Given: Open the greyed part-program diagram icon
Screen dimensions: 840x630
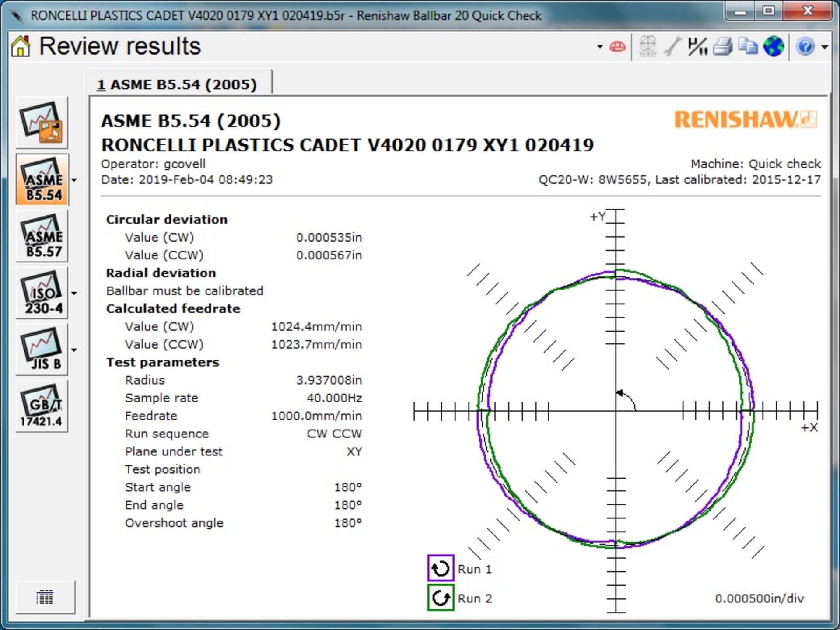Looking at the screenshot, I should tap(647, 46).
